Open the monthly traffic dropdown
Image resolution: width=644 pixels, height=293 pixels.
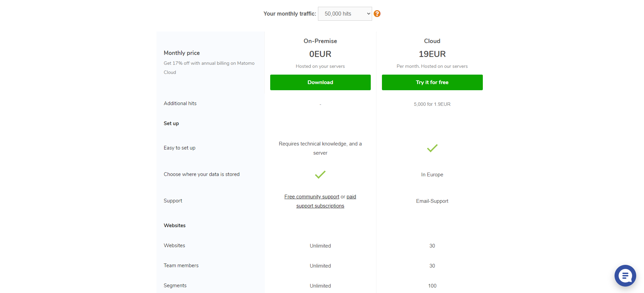click(345, 14)
